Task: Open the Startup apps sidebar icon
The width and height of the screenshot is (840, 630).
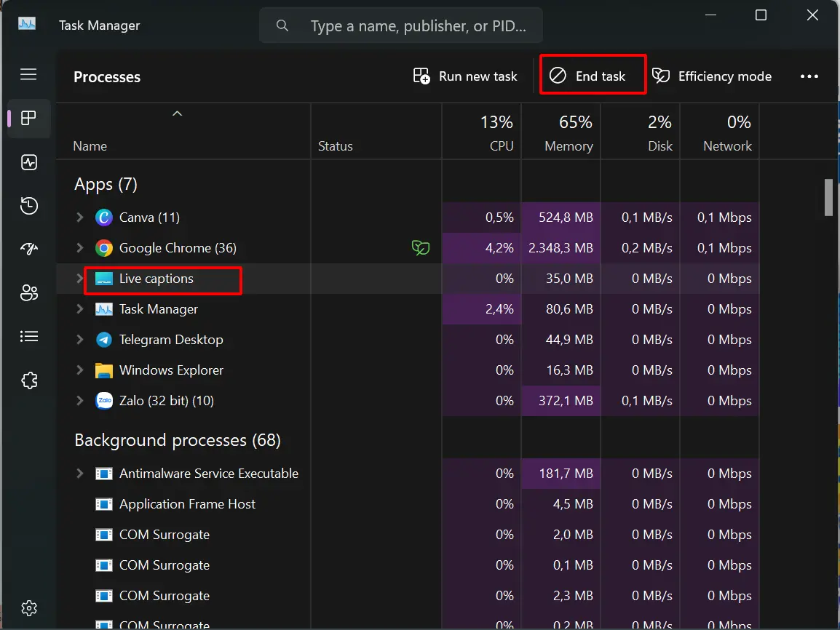Action: pos(28,249)
